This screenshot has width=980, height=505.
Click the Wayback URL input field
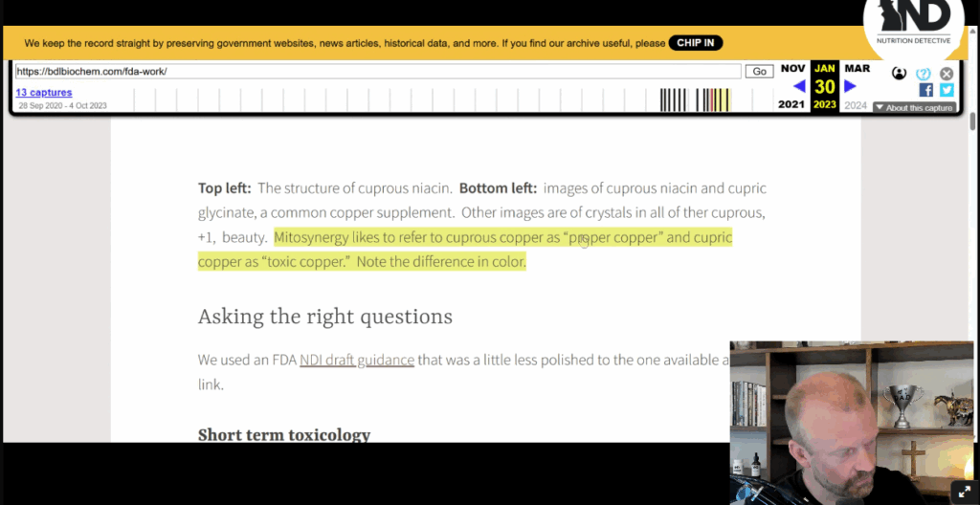click(x=377, y=71)
